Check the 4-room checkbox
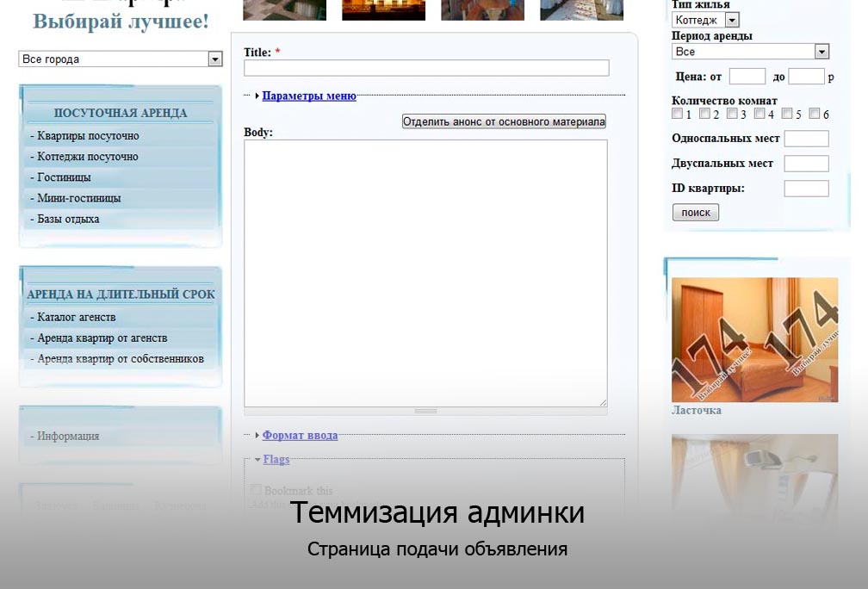The height and width of the screenshot is (589, 868). [759, 113]
